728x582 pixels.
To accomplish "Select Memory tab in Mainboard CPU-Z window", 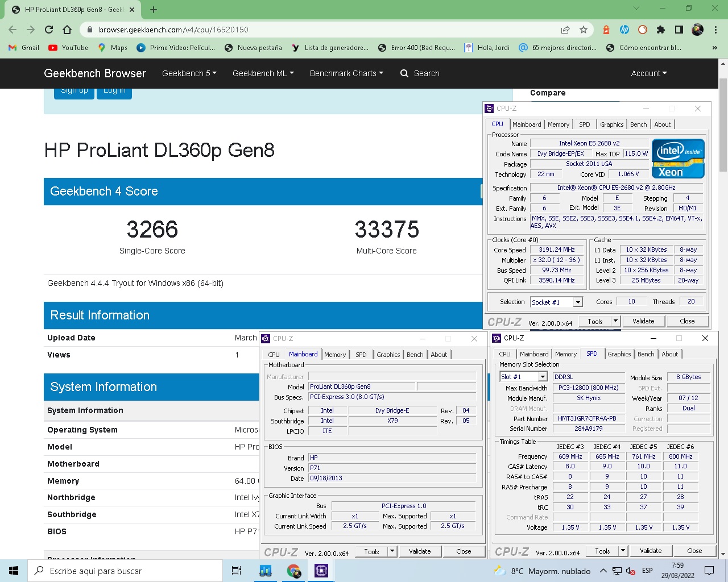I will 335,355.
